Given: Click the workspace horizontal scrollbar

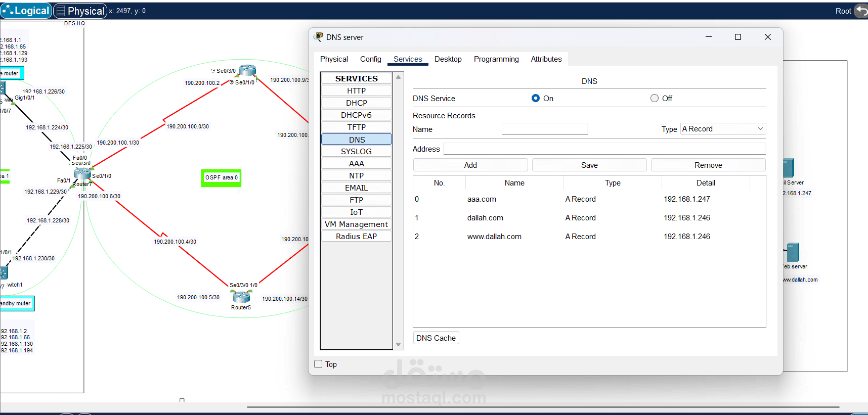Looking at the screenshot, I should pos(543,407).
